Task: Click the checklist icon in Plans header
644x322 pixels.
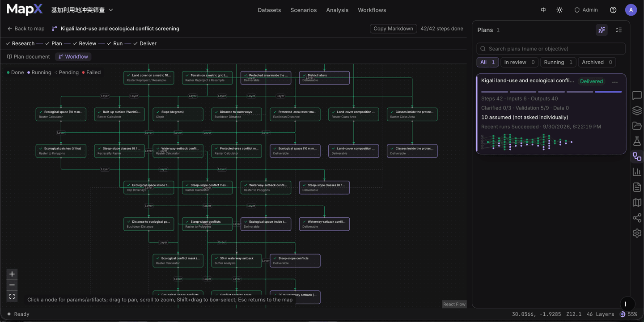Action: coord(619,30)
